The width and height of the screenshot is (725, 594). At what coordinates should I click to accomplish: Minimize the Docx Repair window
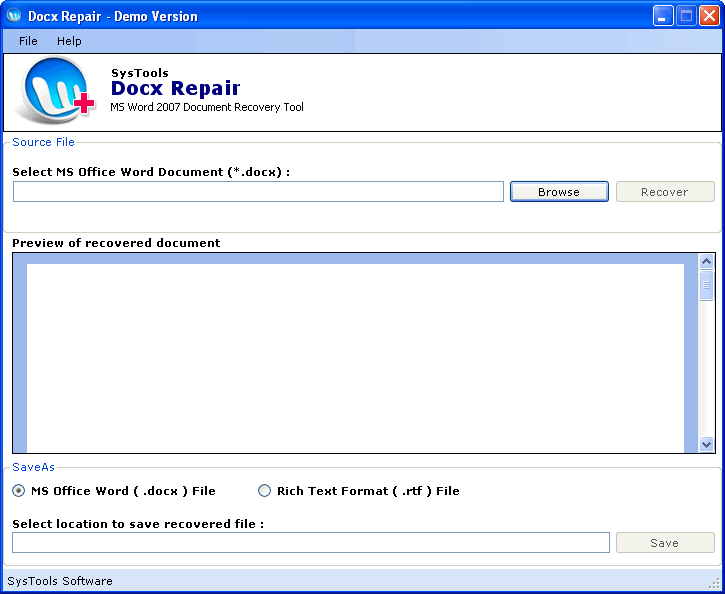[664, 16]
